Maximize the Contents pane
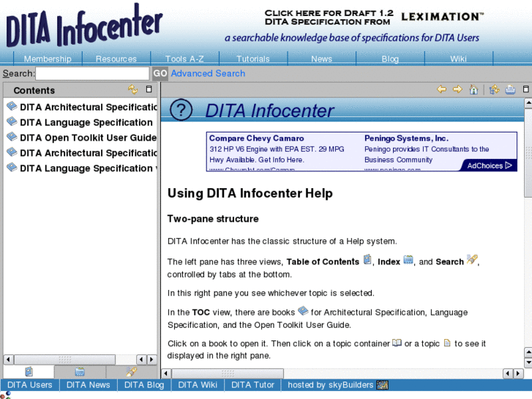 [x=149, y=89]
